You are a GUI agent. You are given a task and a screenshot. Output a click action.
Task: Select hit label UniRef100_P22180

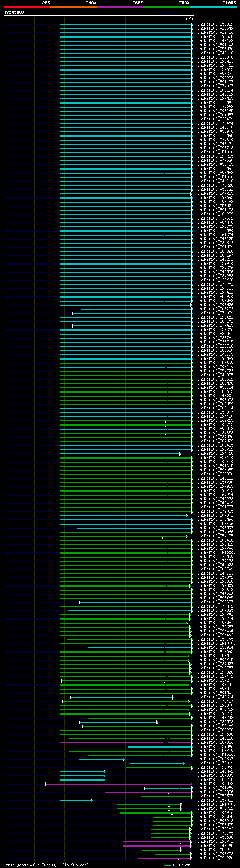(215, 457)
